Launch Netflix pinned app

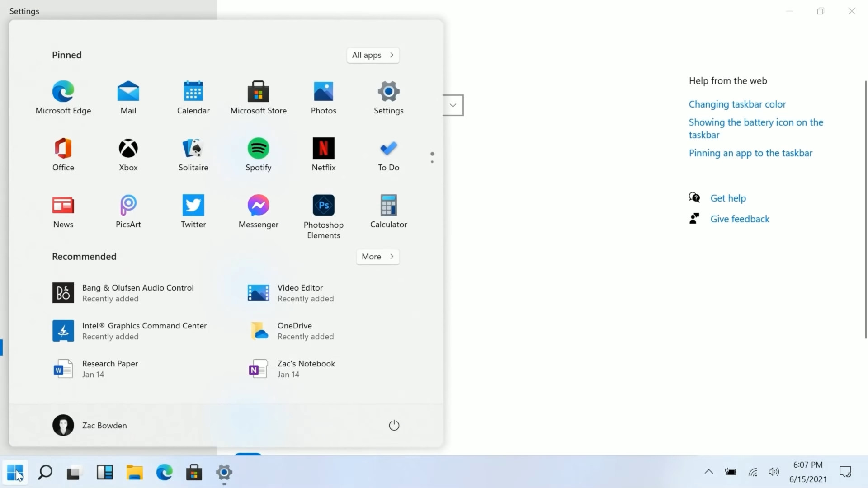[x=324, y=155]
